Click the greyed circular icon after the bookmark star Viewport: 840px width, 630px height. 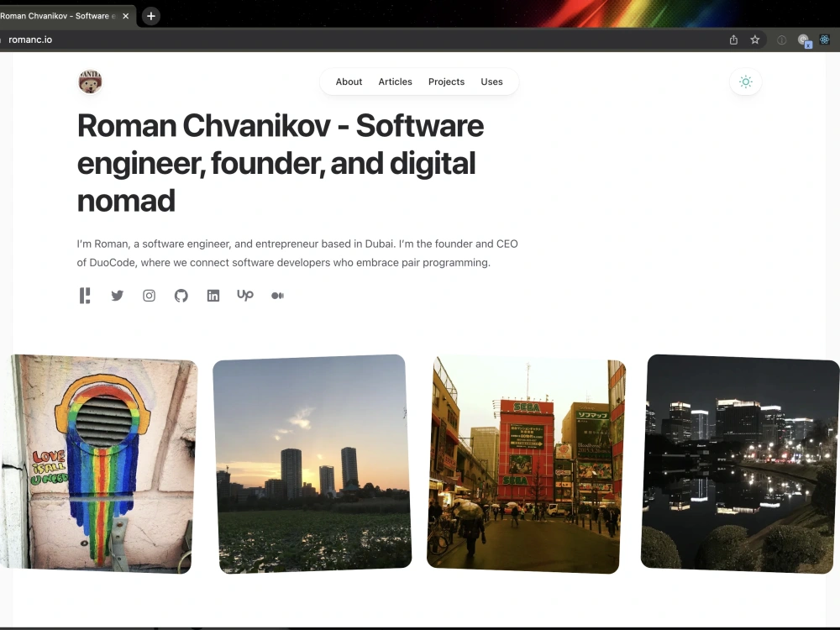(x=781, y=39)
